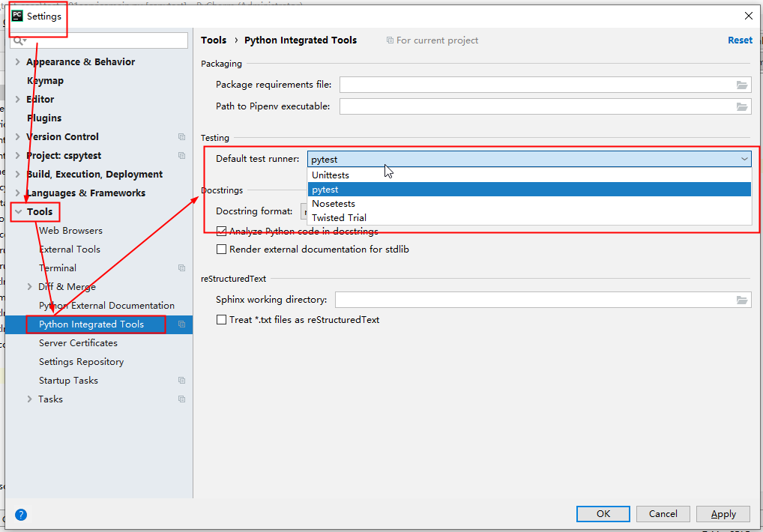The width and height of the screenshot is (763, 532).
Task: Expand Languages & Frameworks section
Action: [17, 193]
